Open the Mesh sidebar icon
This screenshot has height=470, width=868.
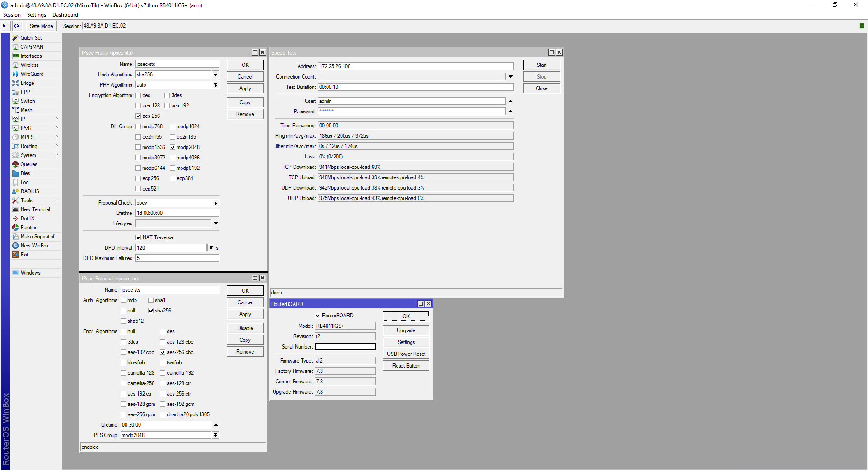15,110
